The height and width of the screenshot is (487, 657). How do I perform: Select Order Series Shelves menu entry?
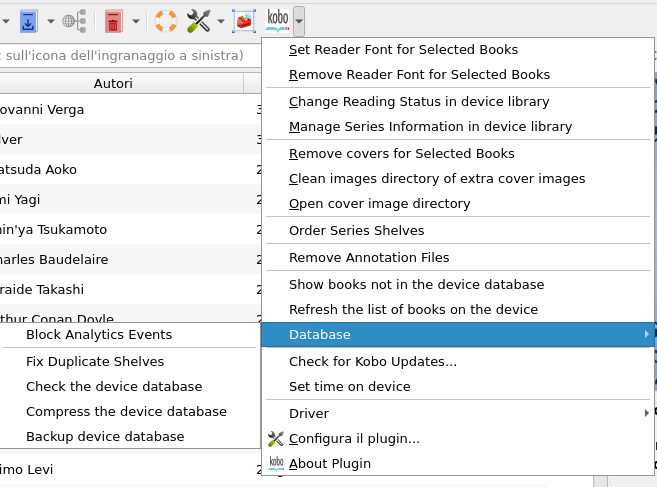(x=458, y=231)
